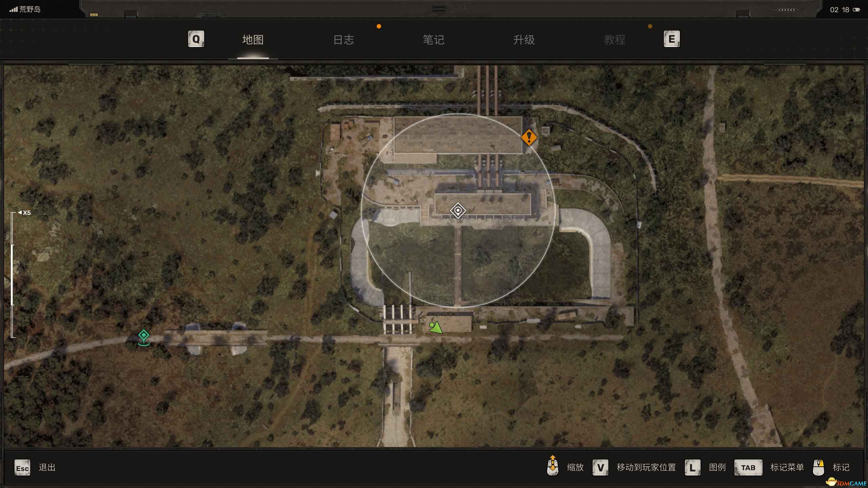Click the L key legend icon
This screenshot has height=488, width=868.
[x=693, y=468]
